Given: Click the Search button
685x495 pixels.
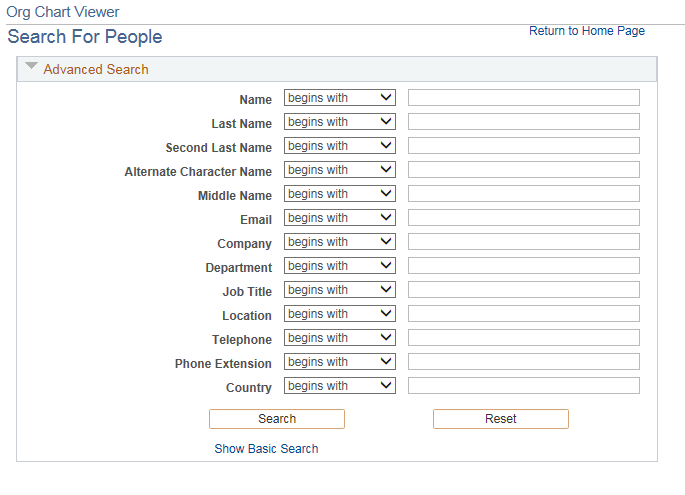Looking at the screenshot, I should (x=277, y=419).
